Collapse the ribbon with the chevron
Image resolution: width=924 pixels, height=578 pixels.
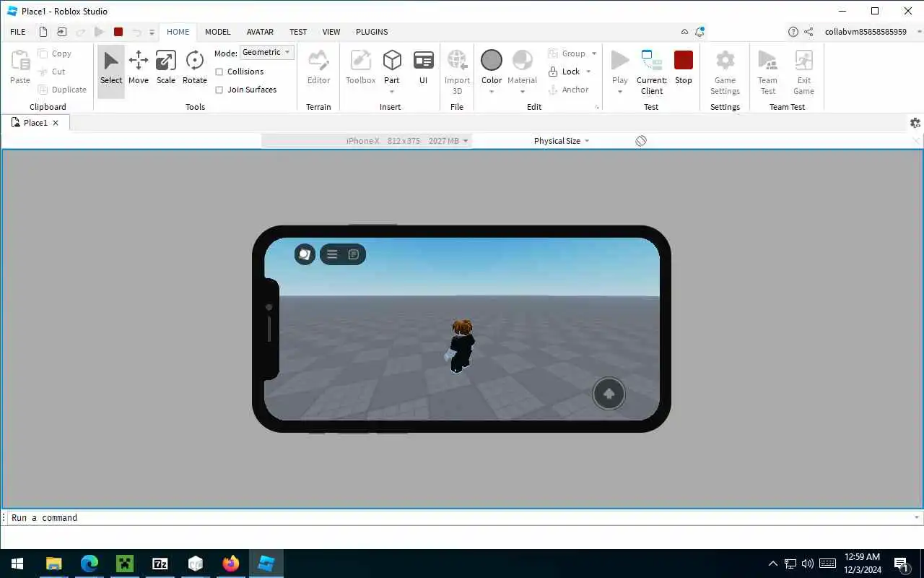coord(684,32)
